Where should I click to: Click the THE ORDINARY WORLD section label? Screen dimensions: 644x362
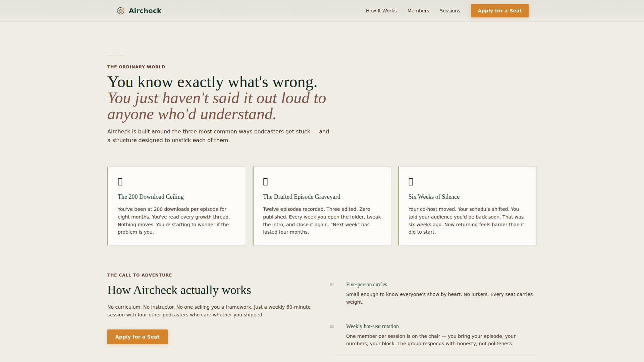pyautogui.click(x=136, y=67)
